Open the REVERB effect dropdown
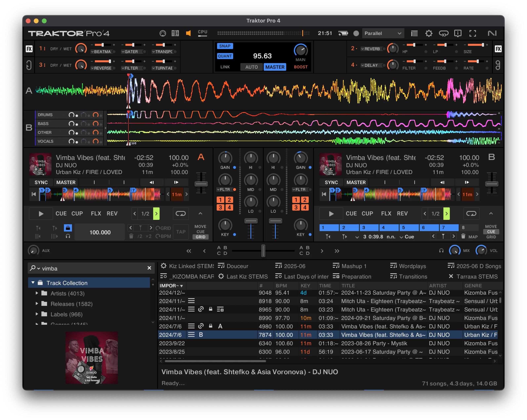Viewport: 527px width, 420px height. [371, 49]
